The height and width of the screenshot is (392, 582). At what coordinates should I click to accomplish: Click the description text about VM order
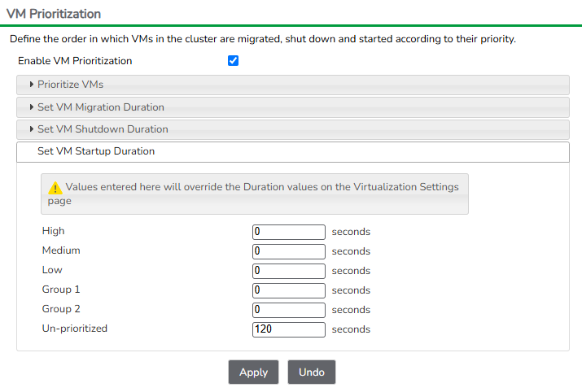tap(263, 39)
